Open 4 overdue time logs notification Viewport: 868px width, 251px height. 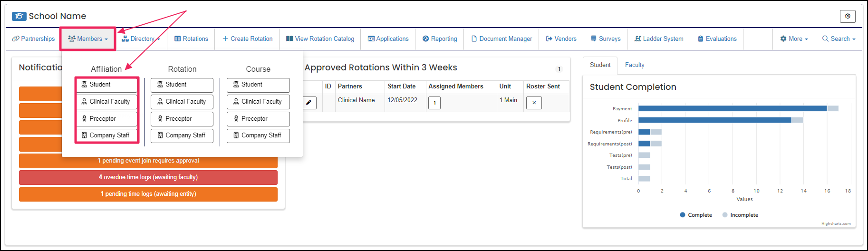click(x=148, y=177)
